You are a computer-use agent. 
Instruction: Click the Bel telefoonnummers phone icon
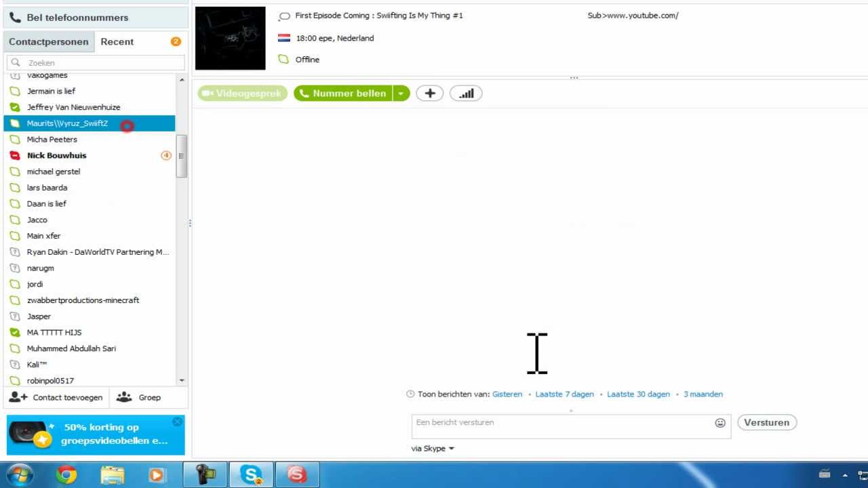click(15, 18)
